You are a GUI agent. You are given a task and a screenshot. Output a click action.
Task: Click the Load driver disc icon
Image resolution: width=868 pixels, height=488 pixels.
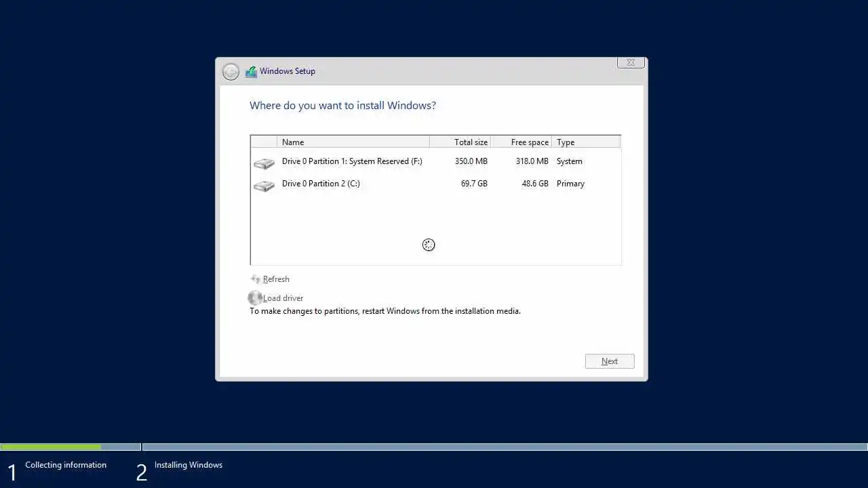coord(255,298)
